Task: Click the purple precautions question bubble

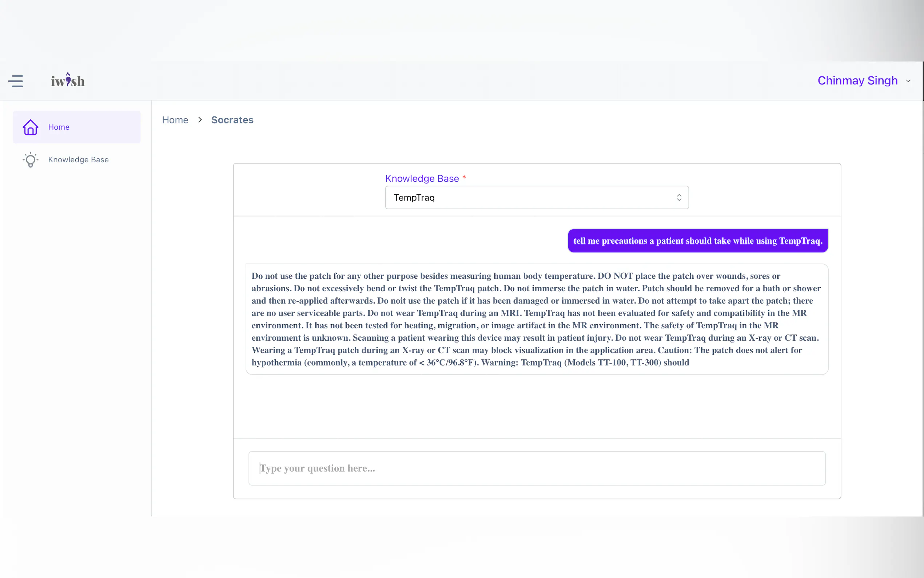Action: coord(697,241)
